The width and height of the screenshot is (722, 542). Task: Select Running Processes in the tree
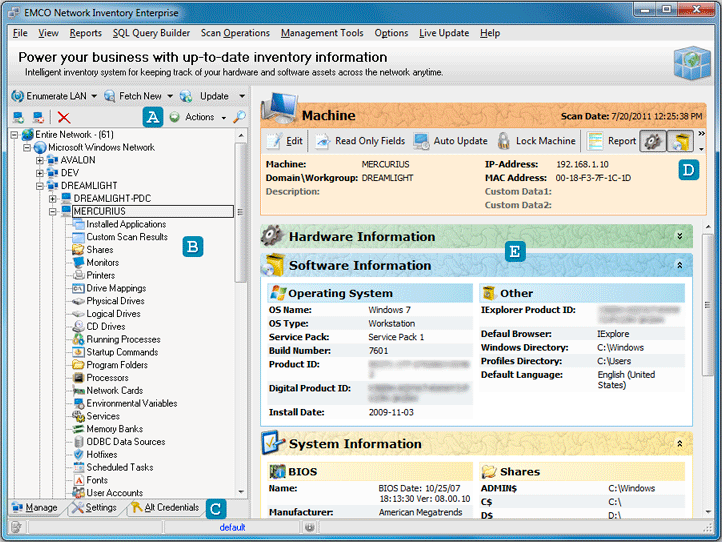coord(123,339)
